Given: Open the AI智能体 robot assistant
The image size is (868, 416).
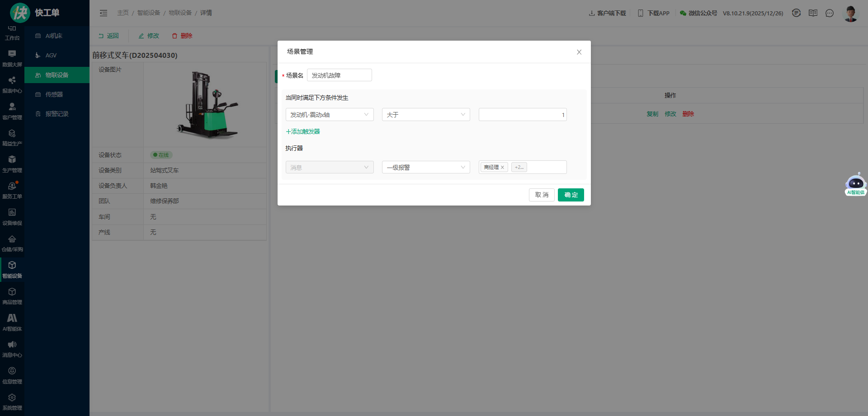Looking at the screenshot, I should [x=855, y=184].
